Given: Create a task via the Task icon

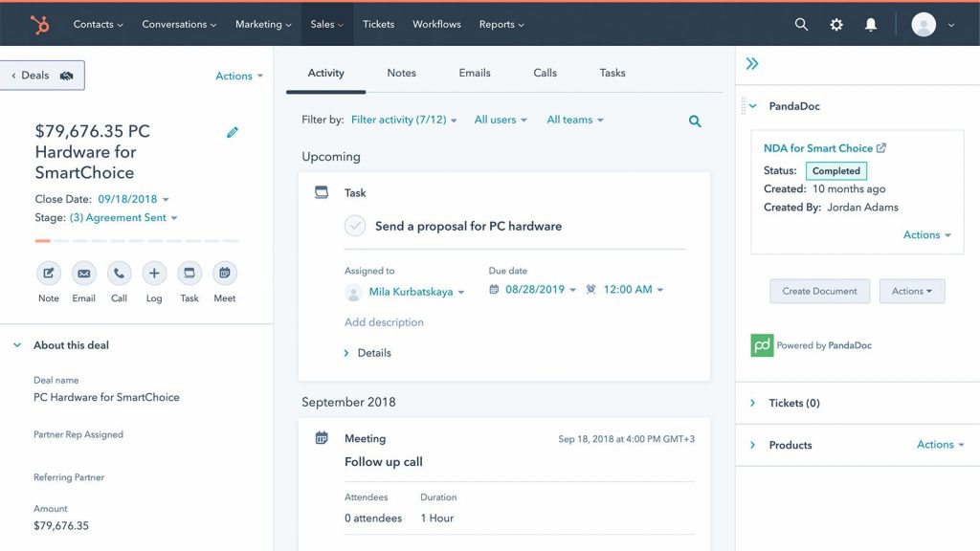Looking at the screenshot, I should click(189, 273).
